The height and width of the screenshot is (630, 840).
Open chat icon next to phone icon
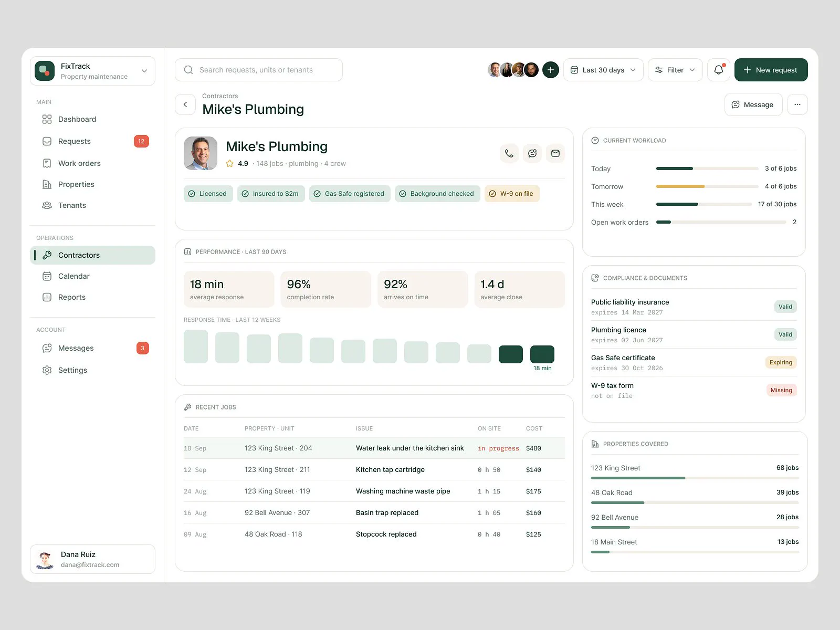(532, 153)
